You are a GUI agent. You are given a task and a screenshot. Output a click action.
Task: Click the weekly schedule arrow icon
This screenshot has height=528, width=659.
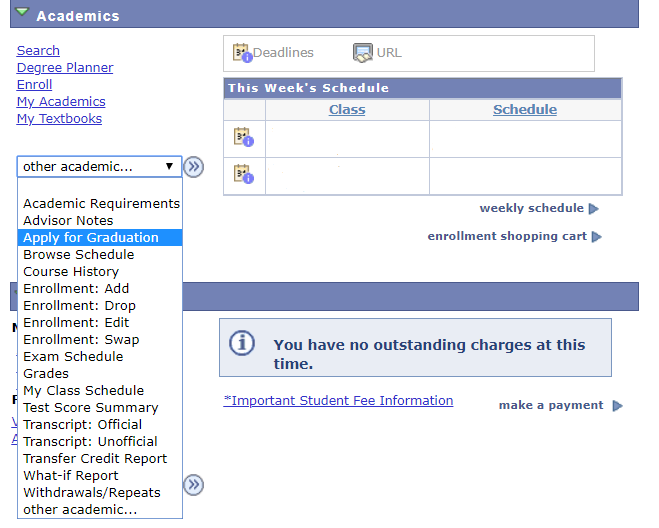(x=593, y=209)
